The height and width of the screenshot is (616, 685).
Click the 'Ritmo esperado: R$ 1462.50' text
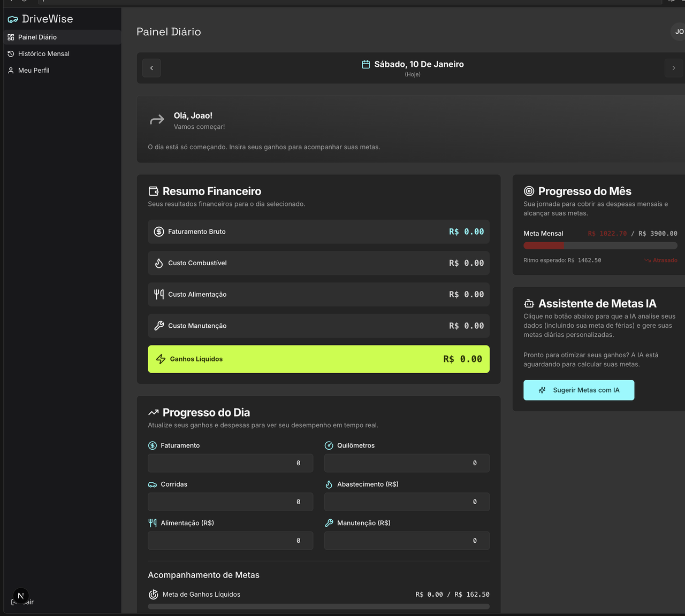pos(562,260)
